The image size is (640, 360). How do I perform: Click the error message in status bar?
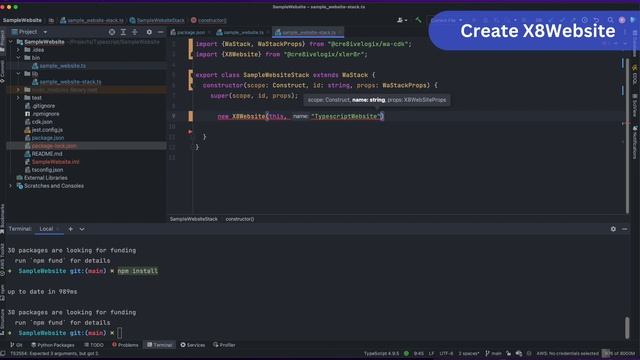click(54, 353)
